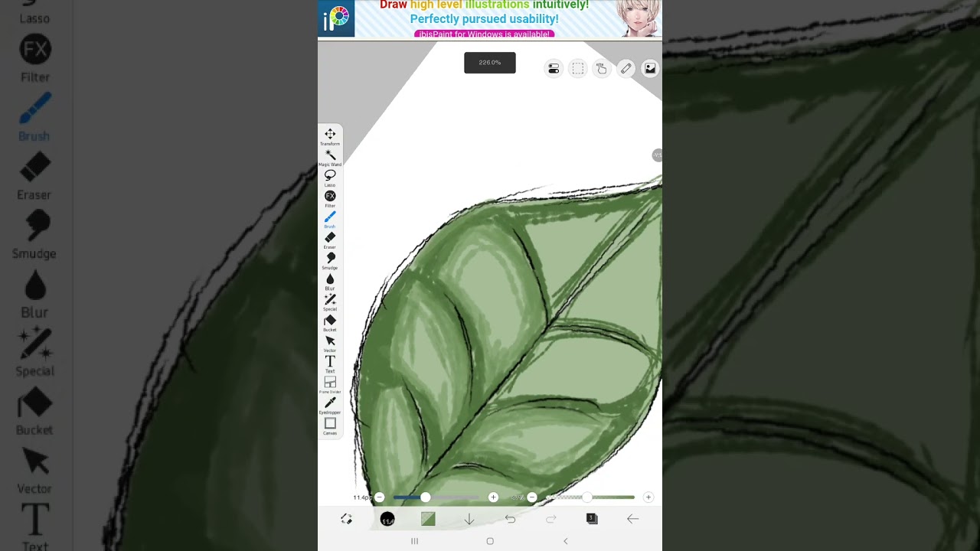Click the 226.0% zoom level indicator
980x551 pixels.
[490, 63]
